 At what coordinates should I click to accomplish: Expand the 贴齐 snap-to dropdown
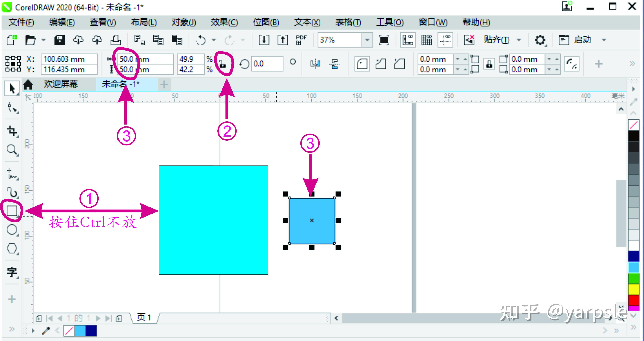click(519, 40)
